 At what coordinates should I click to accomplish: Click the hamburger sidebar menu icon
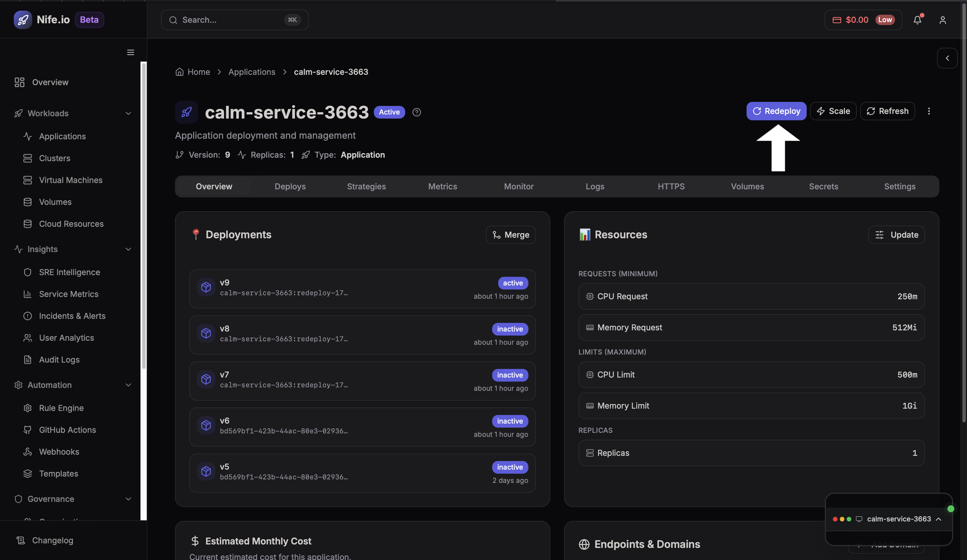click(x=130, y=52)
